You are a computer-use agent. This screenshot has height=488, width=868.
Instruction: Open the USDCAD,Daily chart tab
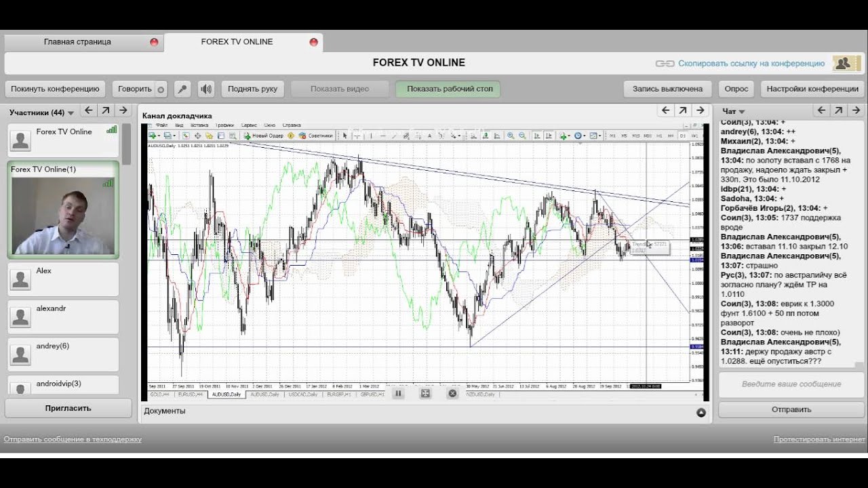pos(302,394)
